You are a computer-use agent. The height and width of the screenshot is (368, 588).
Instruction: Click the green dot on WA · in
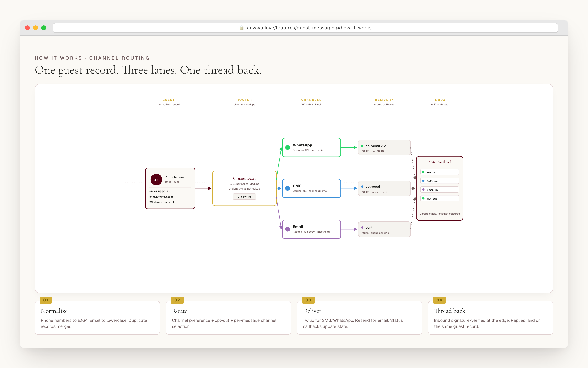tap(423, 172)
